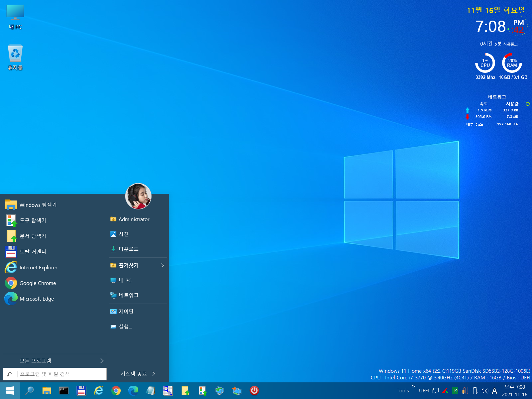This screenshot has width=532, height=399.
Task: Click the 3392 Mhz frequency text
Action: 485,77
